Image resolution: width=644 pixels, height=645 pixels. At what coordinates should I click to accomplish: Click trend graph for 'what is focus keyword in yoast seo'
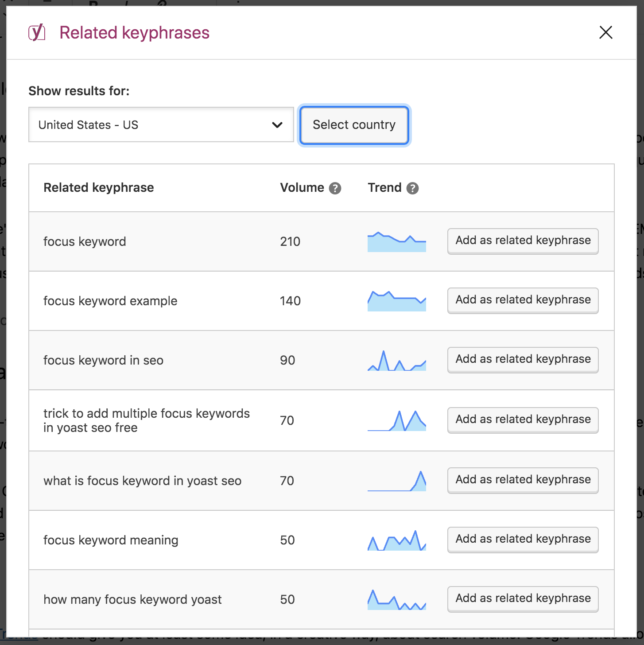pyautogui.click(x=396, y=481)
